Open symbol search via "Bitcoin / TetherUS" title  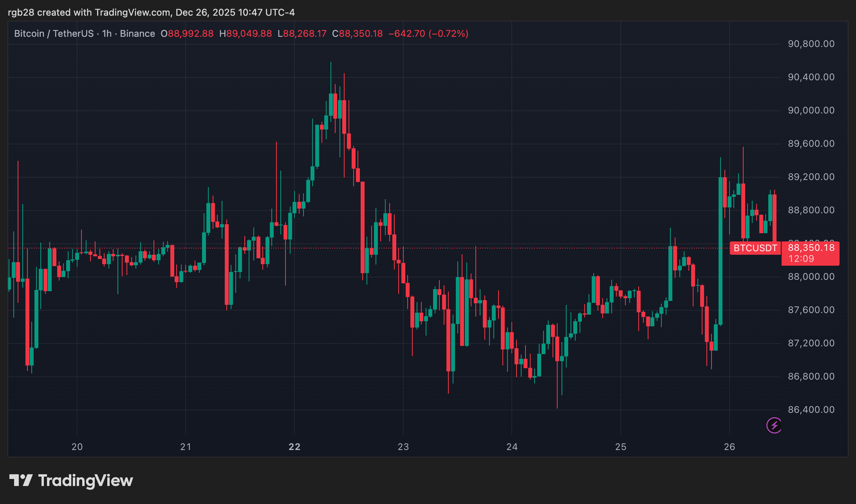click(54, 33)
